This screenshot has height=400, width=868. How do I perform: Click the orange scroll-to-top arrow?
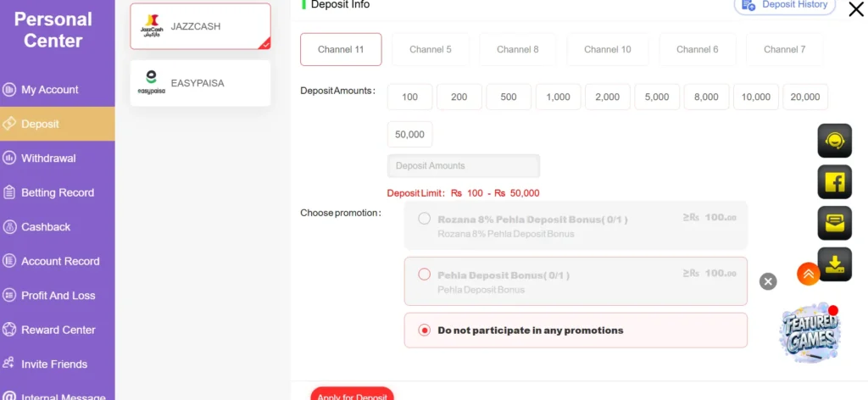[x=808, y=274]
